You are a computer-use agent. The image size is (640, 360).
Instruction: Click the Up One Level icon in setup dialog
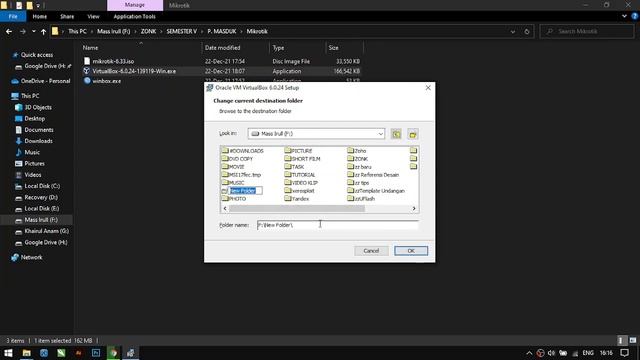pyautogui.click(x=396, y=134)
